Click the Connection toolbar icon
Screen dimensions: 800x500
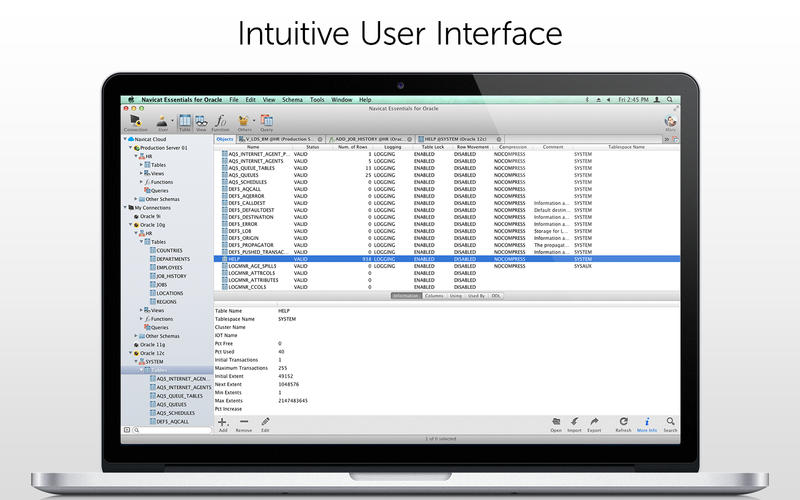pos(135,122)
